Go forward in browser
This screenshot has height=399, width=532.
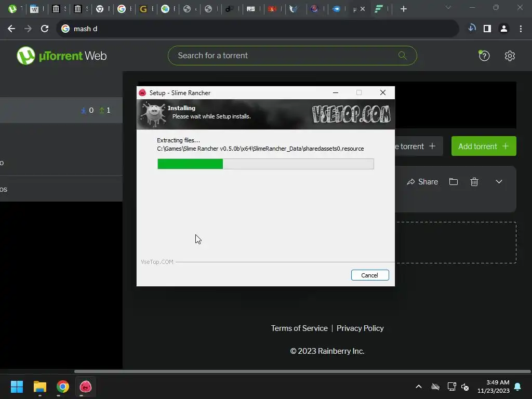pyautogui.click(x=28, y=29)
